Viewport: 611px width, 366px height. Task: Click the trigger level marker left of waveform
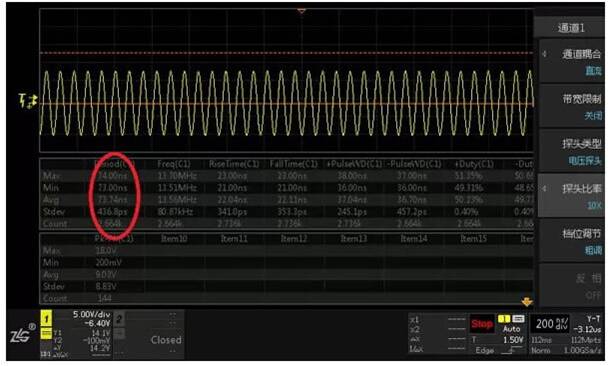[28, 101]
